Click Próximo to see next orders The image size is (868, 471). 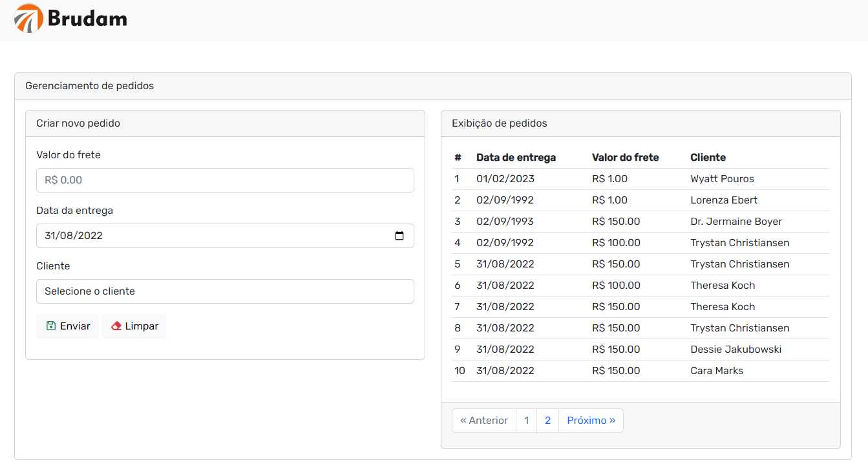click(590, 420)
